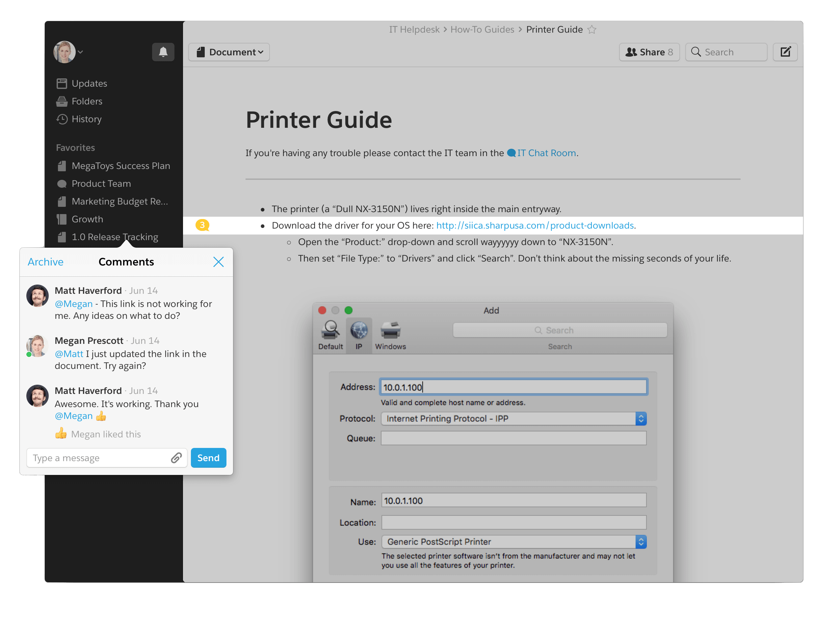Screen dimensions: 840x635
Task: Open the IT Chat Room link
Action: click(x=546, y=153)
